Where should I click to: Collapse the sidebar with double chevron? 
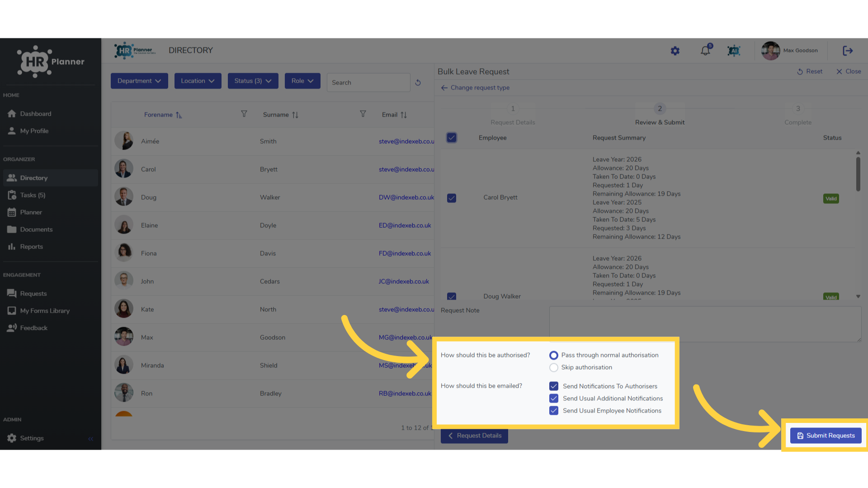click(91, 439)
